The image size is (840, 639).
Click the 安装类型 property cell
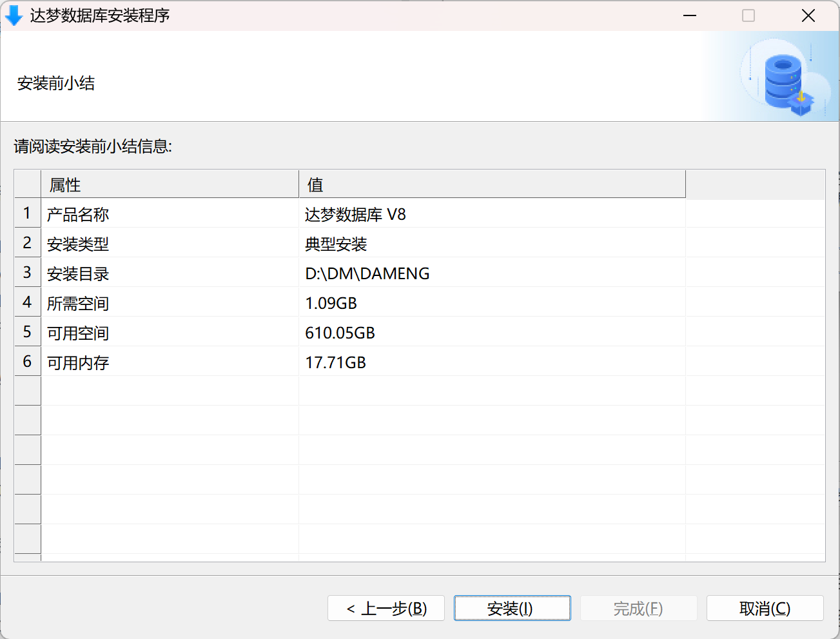[x=170, y=243]
